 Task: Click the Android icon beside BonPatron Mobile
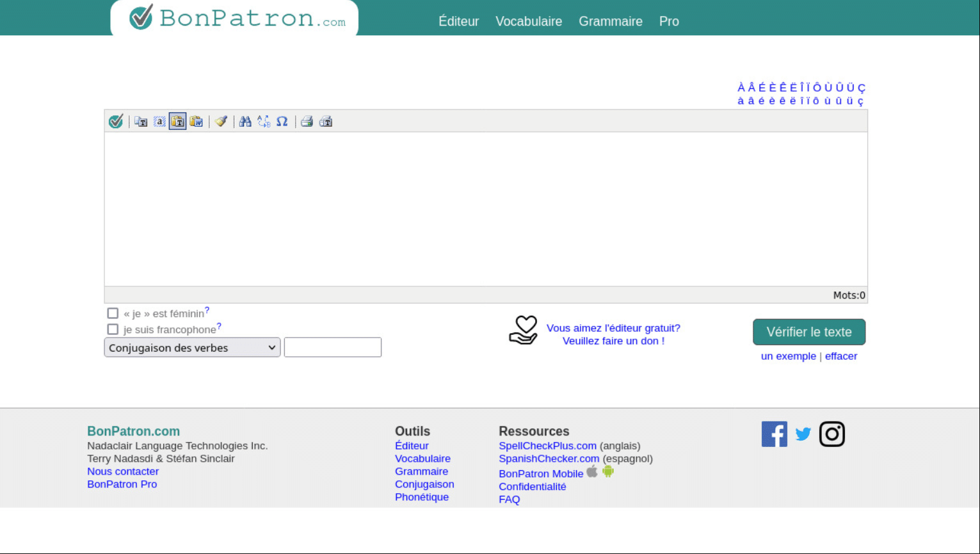click(608, 471)
